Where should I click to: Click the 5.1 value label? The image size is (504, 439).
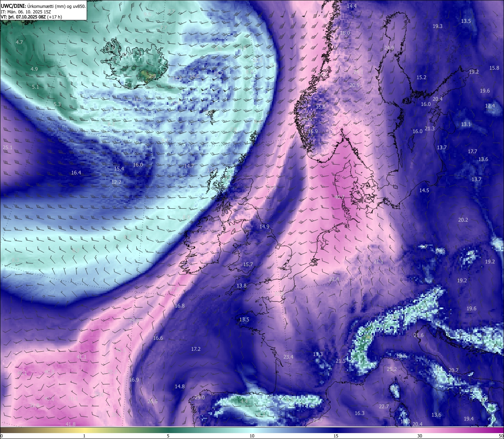coord(36,87)
